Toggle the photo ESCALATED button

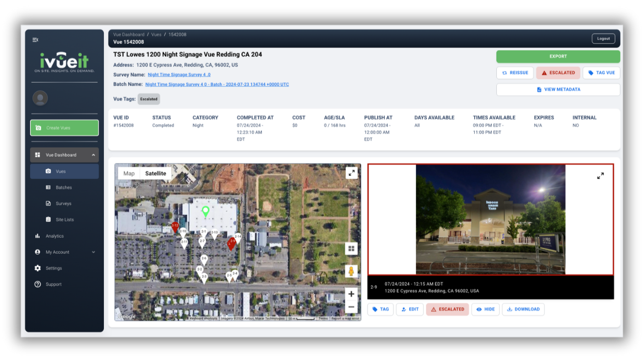(x=448, y=309)
